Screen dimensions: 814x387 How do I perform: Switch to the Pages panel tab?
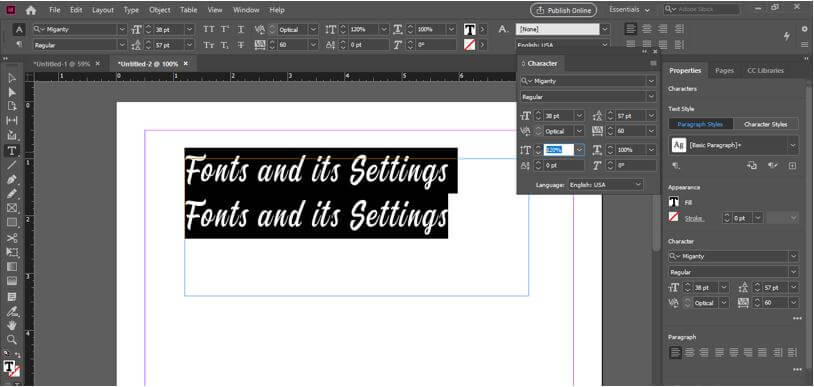point(724,71)
